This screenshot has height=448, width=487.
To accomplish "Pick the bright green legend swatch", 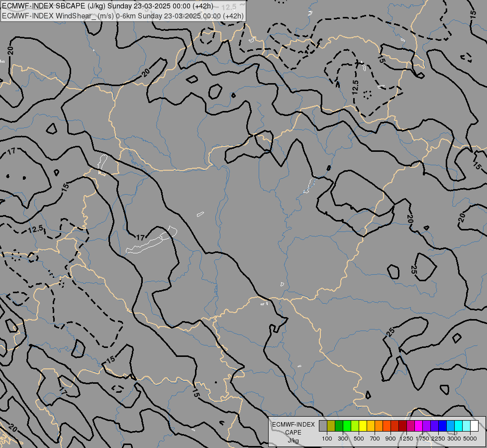I will [347, 426].
